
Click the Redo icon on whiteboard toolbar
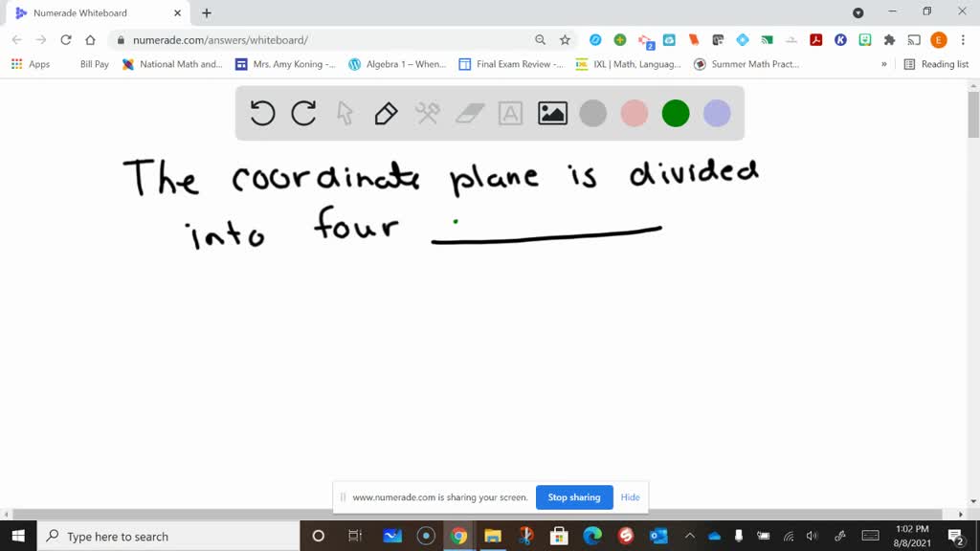coord(303,113)
